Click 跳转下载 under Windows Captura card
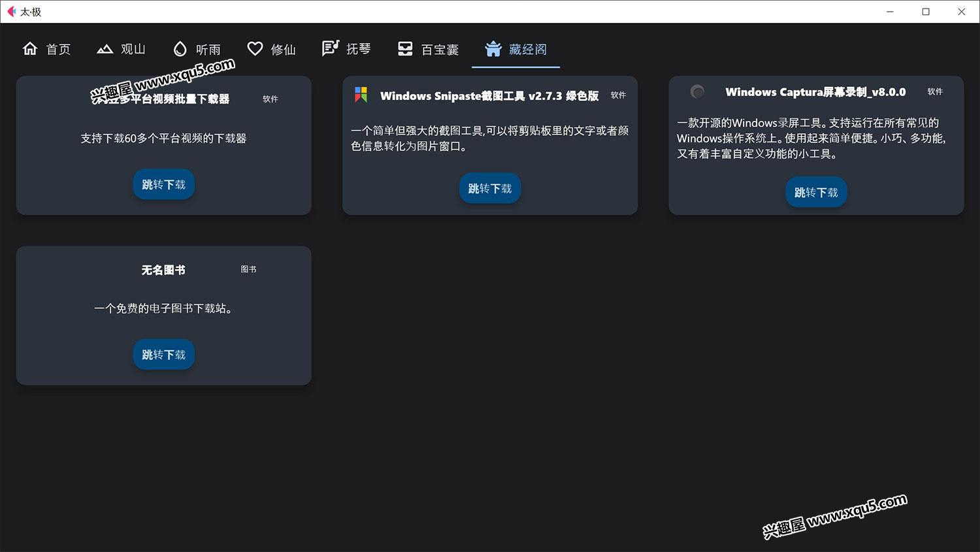 (816, 193)
